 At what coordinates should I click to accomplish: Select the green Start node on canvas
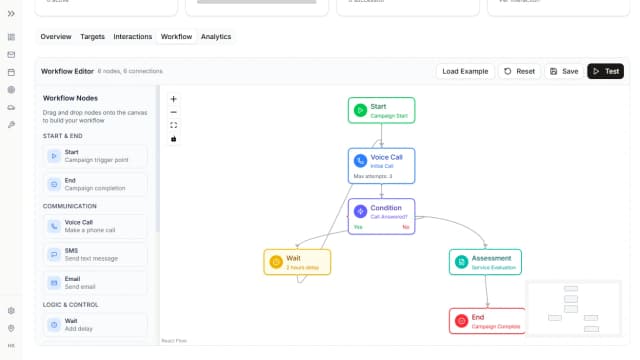click(x=382, y=110)
